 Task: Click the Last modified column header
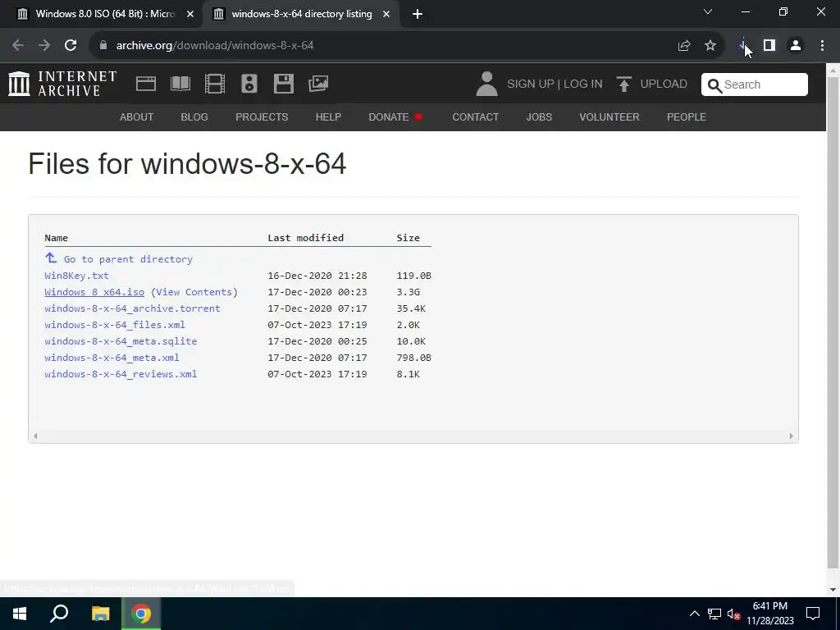(305, 238)
